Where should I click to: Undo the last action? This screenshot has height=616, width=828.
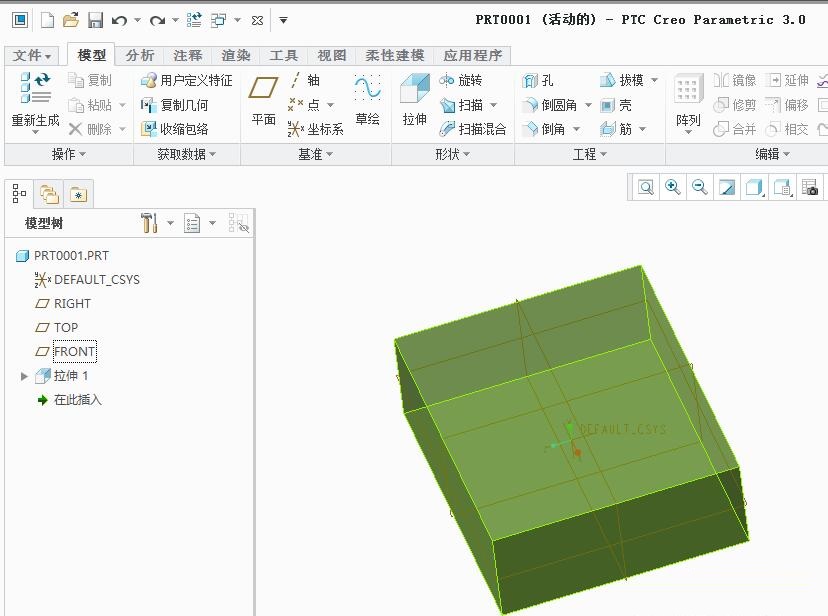(x=119, y=21)
